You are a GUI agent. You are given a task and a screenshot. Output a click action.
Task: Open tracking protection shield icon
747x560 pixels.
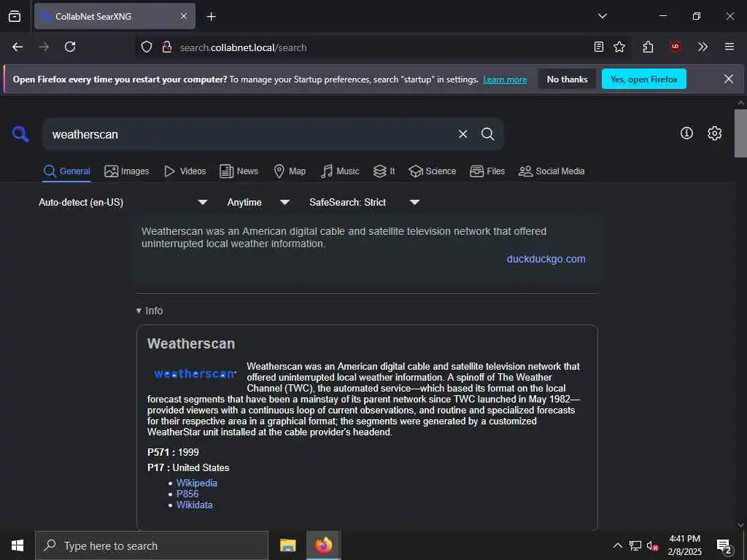tap(147, 47)
